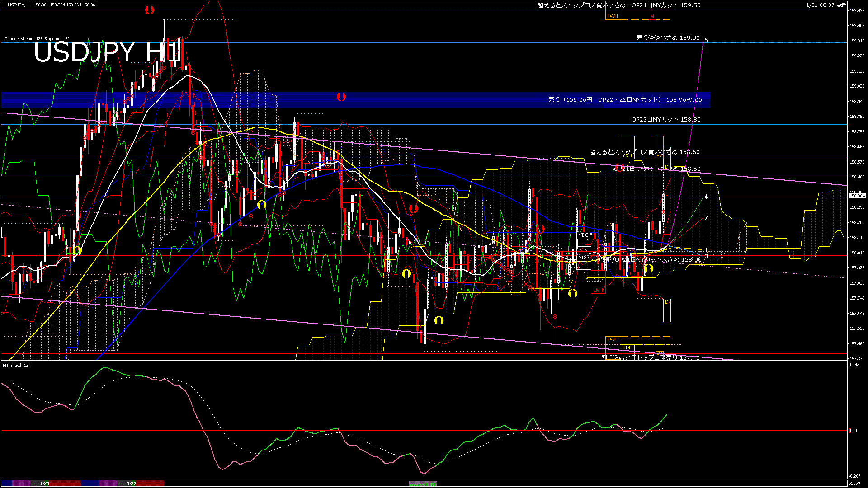Click fan line number 5 label
The width and height of the screenshot is (868, 488).
point(706,41)
